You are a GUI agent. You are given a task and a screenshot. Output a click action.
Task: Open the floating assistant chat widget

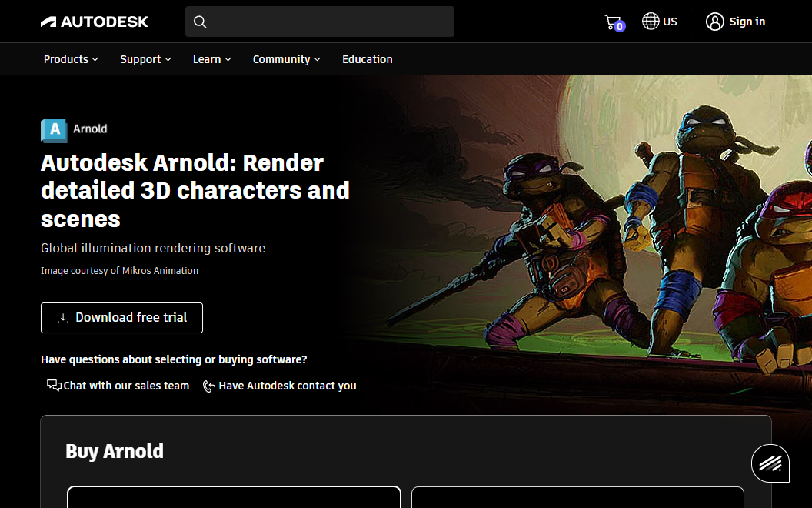point(770,463)
